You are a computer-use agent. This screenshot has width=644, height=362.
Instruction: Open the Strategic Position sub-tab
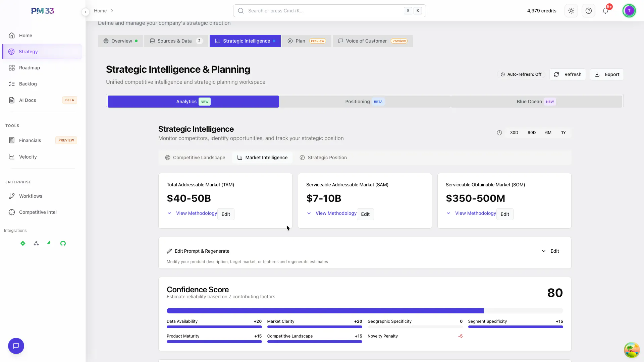click(x=323, y=158)
